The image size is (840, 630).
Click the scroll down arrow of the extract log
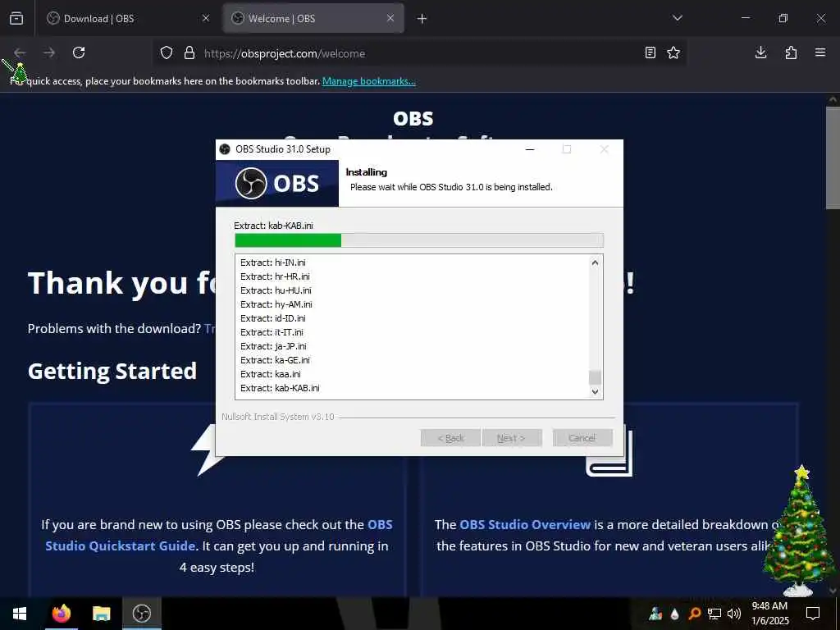595,391
